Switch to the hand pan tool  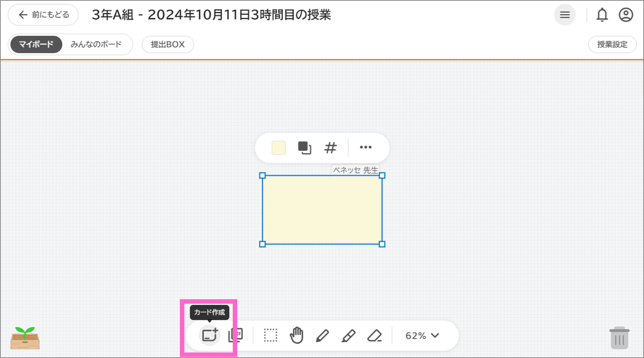(296, 335)
